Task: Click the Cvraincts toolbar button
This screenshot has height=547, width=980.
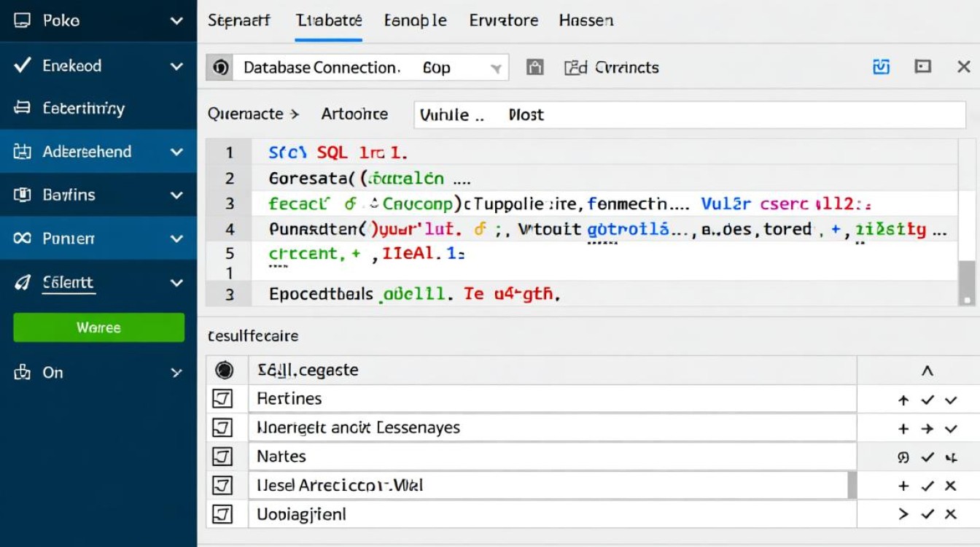Action: (612, 68)
